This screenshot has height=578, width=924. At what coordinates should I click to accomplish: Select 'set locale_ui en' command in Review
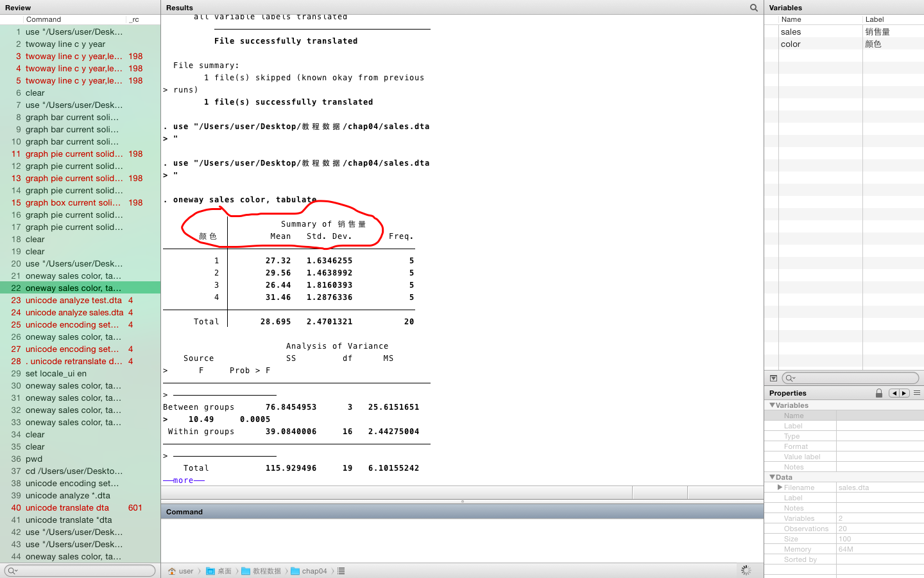click(56, 374)
